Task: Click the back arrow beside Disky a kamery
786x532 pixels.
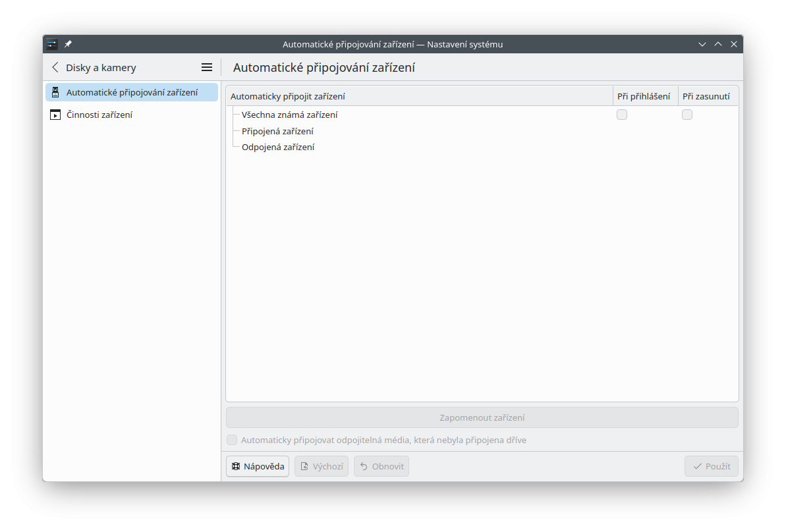Action: pos(55,67)
